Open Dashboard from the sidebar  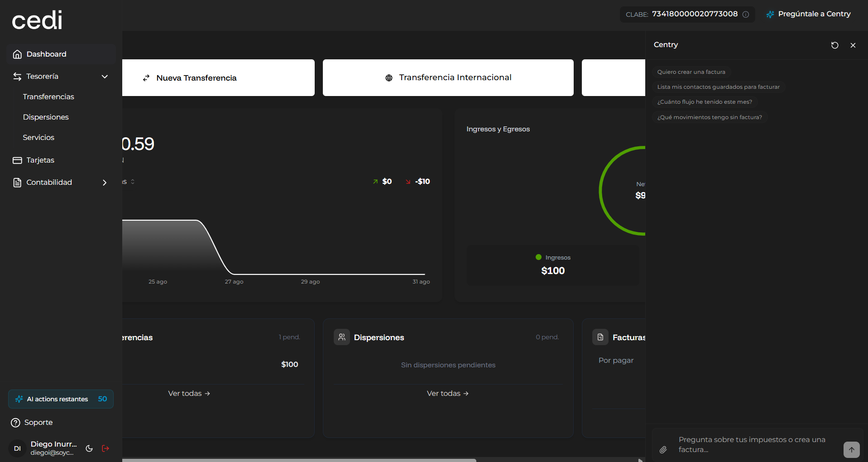(61, 54)
